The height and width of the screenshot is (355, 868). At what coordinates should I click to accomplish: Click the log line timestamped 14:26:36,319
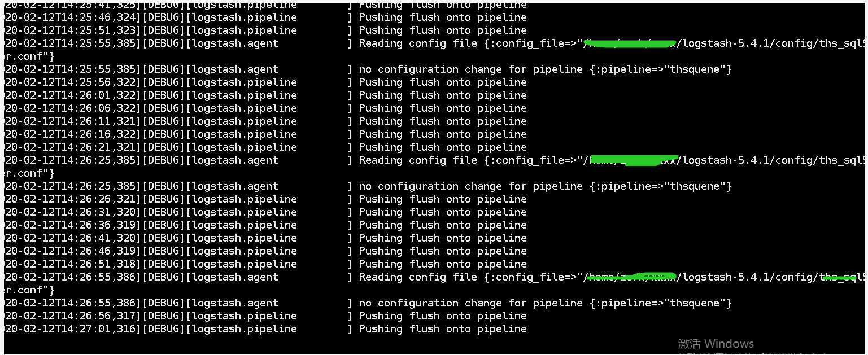[x=265, y=225]
